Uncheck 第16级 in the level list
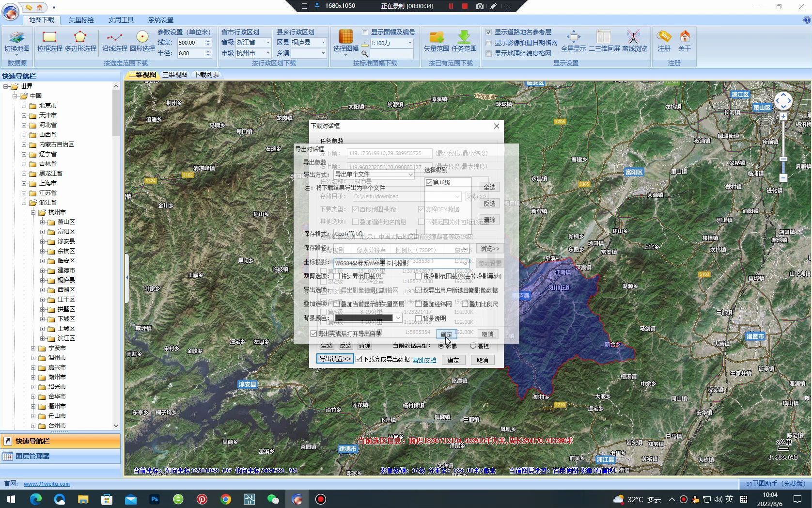 click(429, 182)
